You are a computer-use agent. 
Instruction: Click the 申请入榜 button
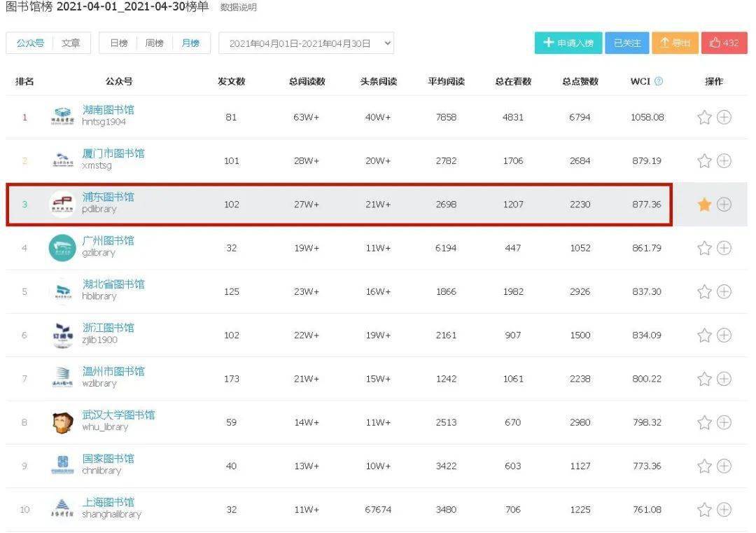(568, 43)
